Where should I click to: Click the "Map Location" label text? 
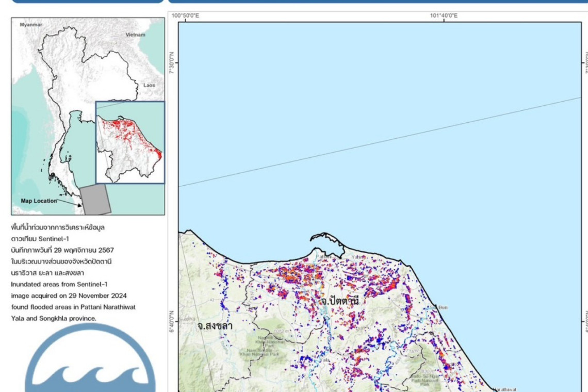click(39, 201)
